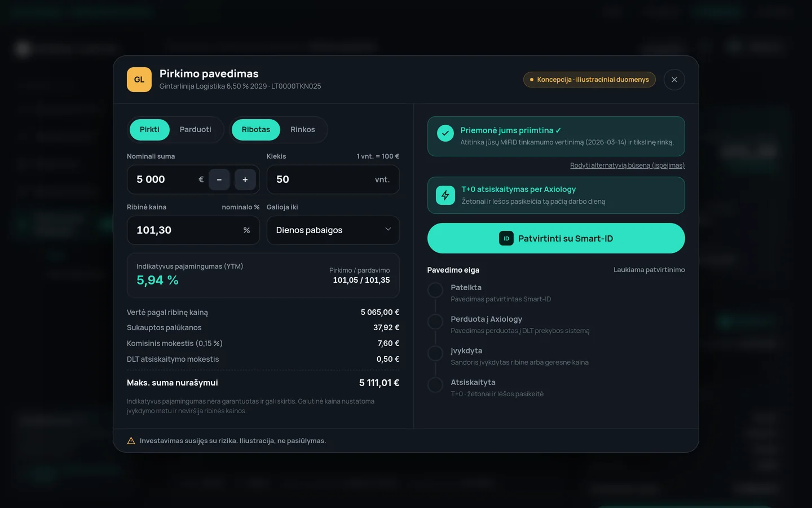This screenshot has height=508, width=812.
Task: Click the 101,05 / 101,35 bid ask quote
Action: click(x=361, y=280)
